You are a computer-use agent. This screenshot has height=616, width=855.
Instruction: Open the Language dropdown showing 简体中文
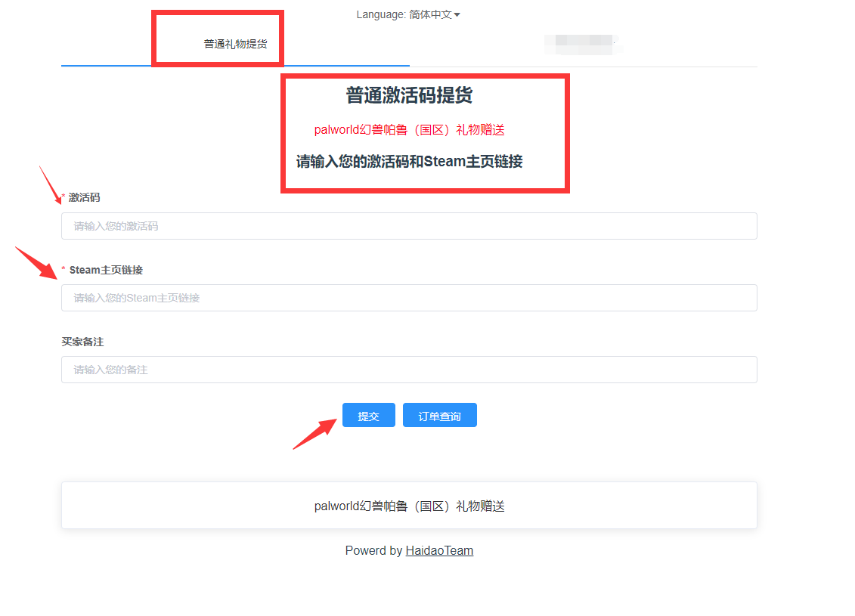coord(434,14)
